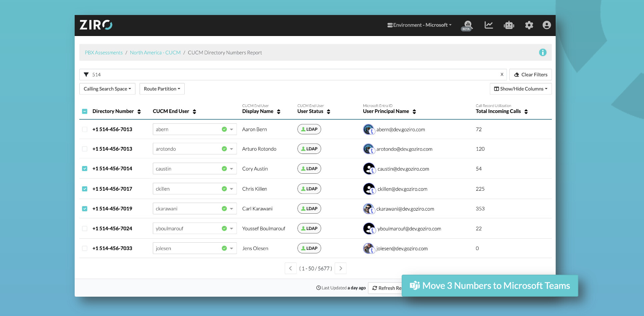This screenshot has width=644, height=316.
Task: Sort by Display Name column
Action: 279,112
